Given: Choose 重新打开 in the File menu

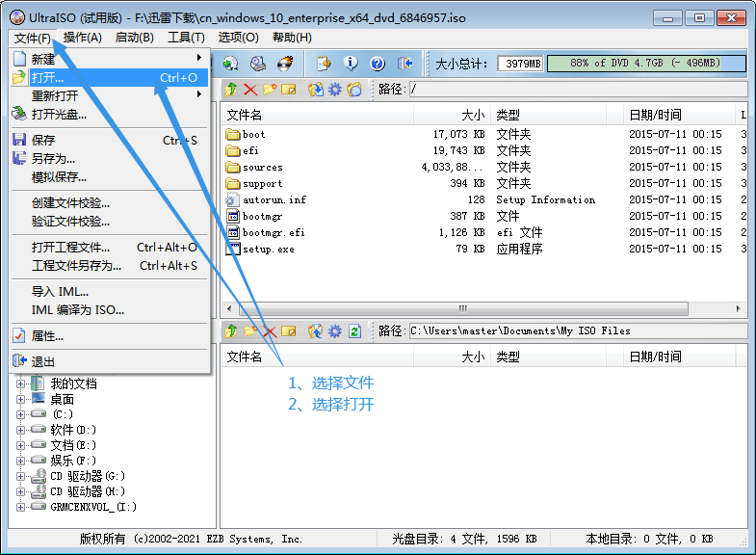Looking at the screenshot, I should [110, 96].
